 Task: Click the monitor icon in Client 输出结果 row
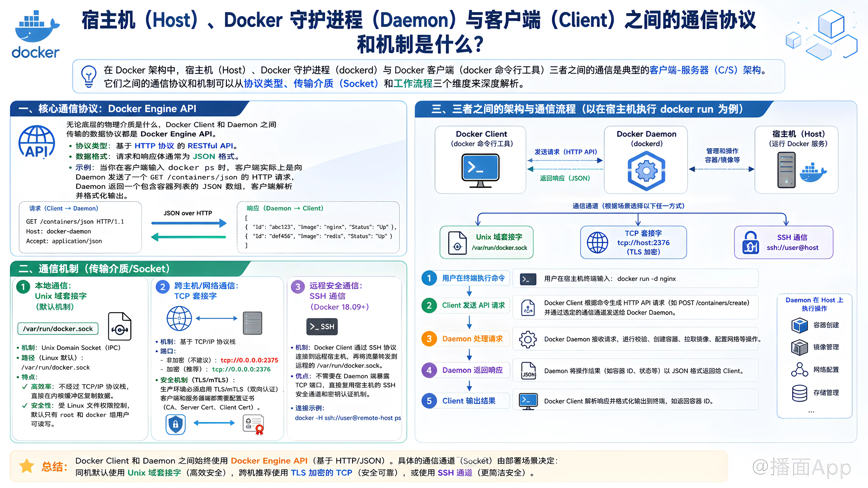(528, 401)
